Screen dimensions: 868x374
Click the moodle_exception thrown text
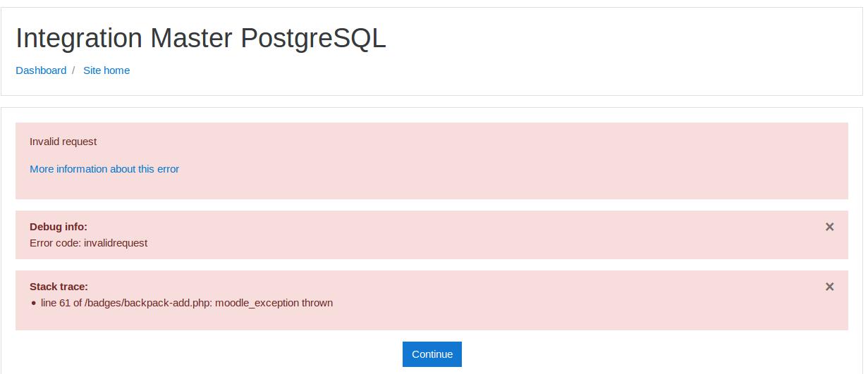(x=274, y=303)
